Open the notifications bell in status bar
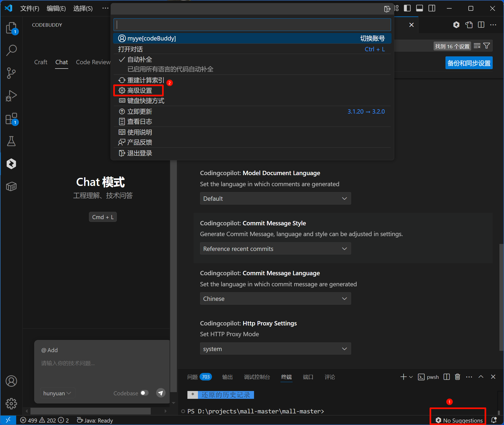 (x=494, y=420)
